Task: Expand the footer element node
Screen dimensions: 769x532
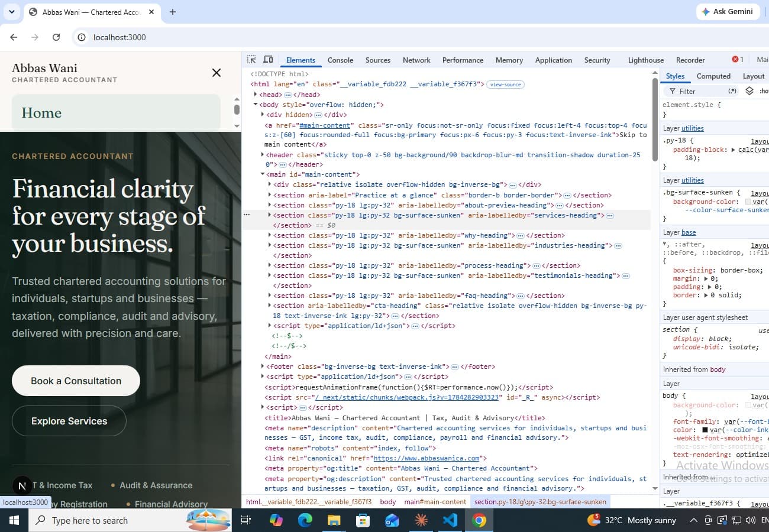Action: pyautogui.click(x=263, y=366)
